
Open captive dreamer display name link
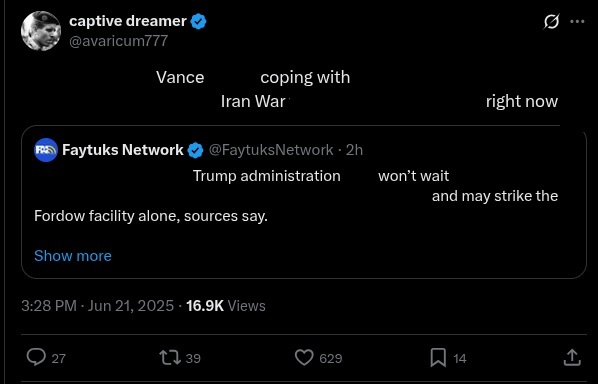pos(128,21)
